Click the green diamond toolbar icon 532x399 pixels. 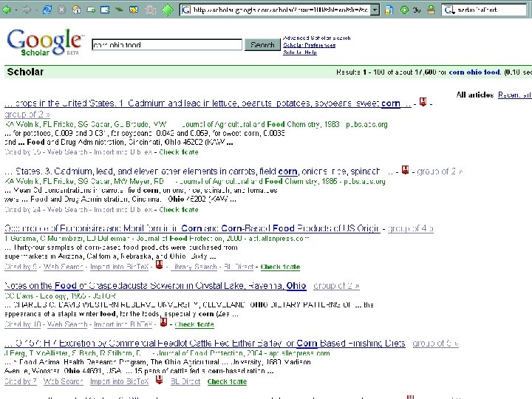[168, 10]
